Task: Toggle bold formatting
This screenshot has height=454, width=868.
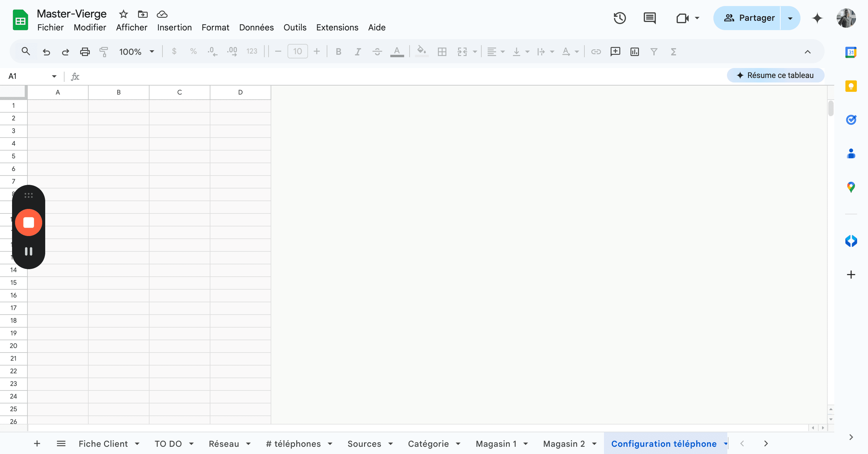Action: 339,51
